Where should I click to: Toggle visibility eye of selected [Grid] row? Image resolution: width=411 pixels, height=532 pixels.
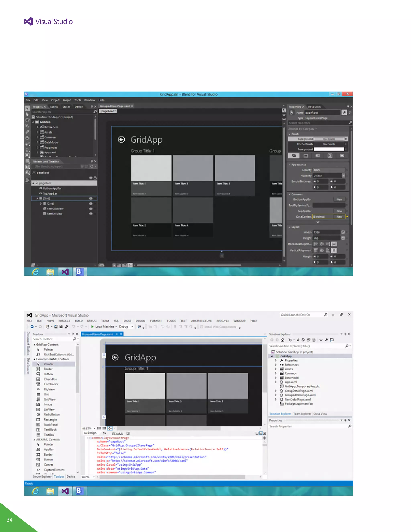[x=91, y=199]
